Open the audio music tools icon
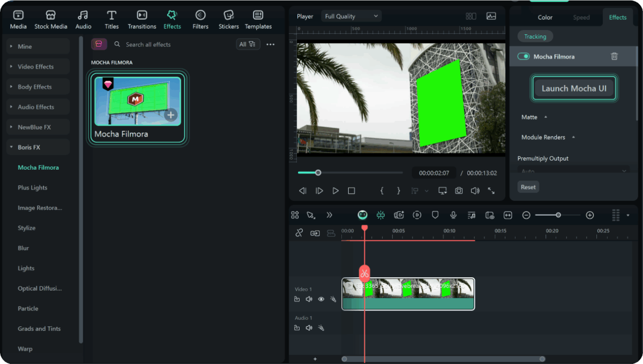The height and width of the screenshot is (364, 643). coord(472,215)
